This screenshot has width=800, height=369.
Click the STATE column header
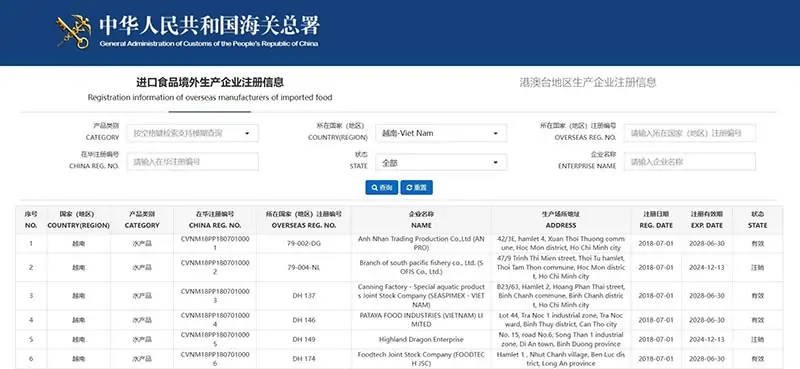(758, 220)
